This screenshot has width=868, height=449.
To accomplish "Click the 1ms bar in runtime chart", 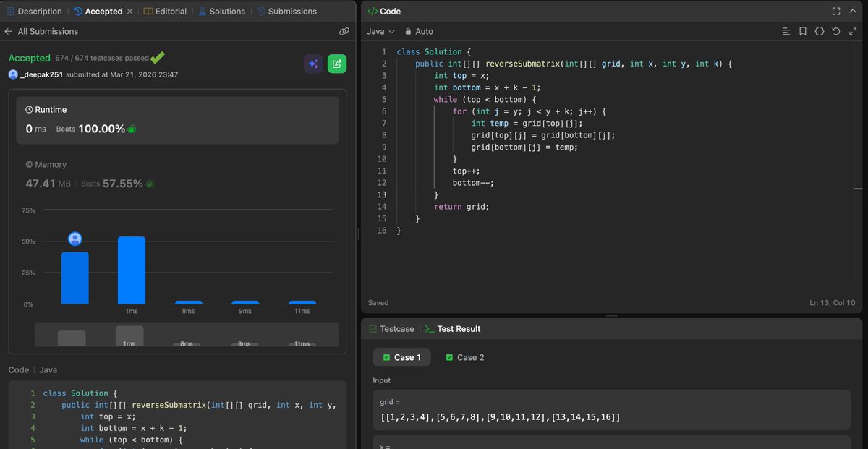I will 132,270.
